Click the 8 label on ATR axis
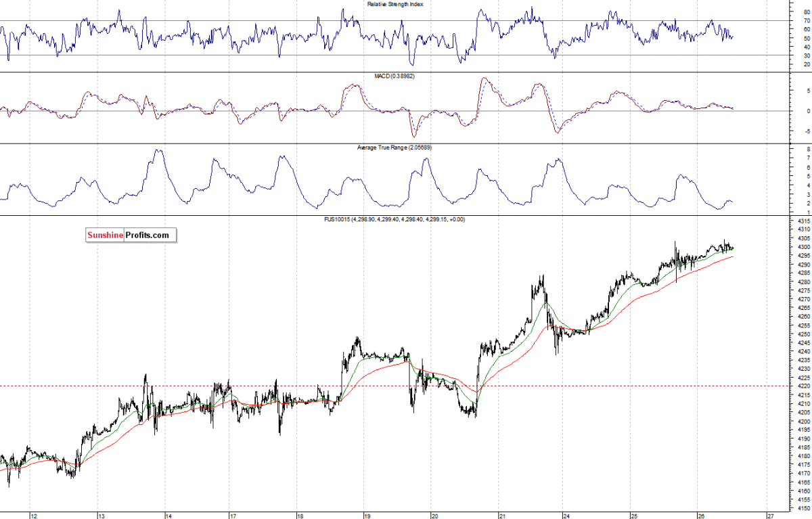This screenshot has width=812, height=519. 808,148
